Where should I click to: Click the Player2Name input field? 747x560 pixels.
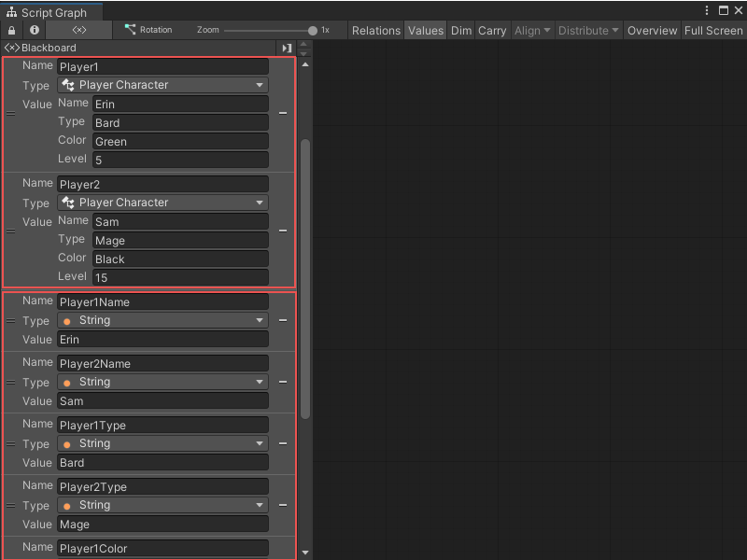(x=162, y=362)
